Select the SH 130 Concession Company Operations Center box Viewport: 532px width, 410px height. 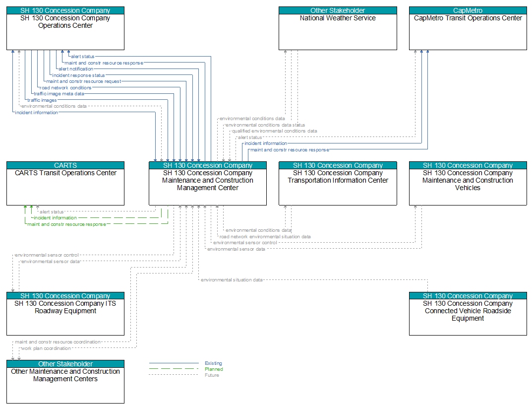tap(65, 28)
